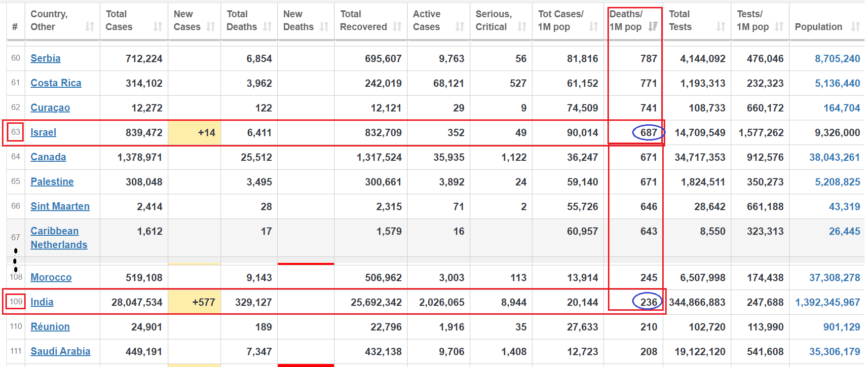Select India's rank number 109

click(x=16, y=301)
